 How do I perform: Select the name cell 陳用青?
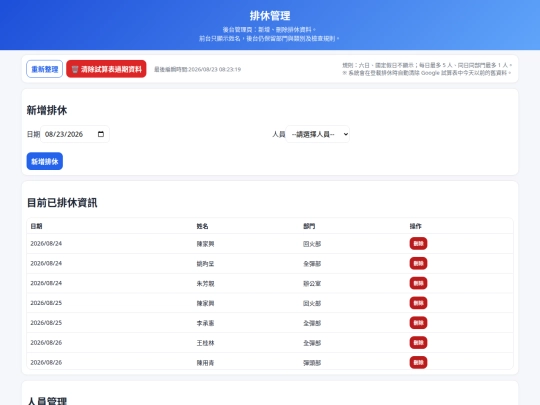pos(205,363)
